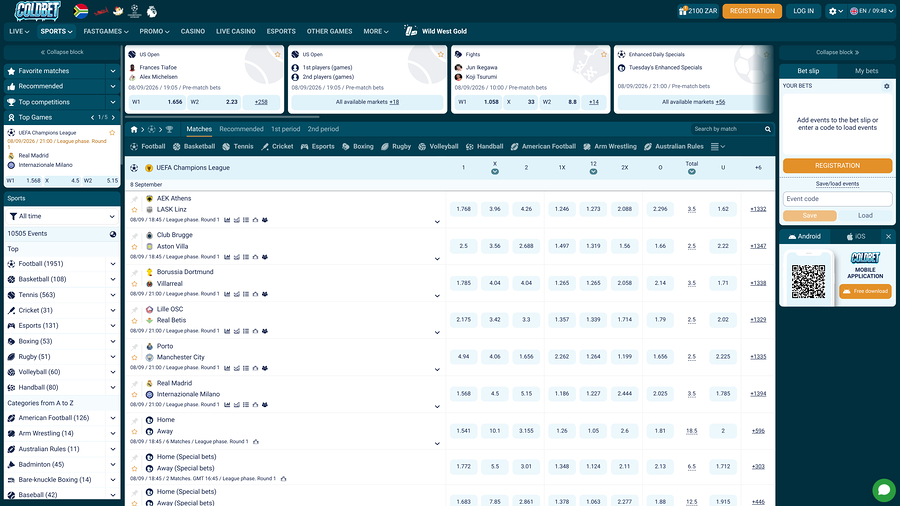Select Esports sport filter
The width and height of the screenshot is (900, 506).
[x=317, y=147]
